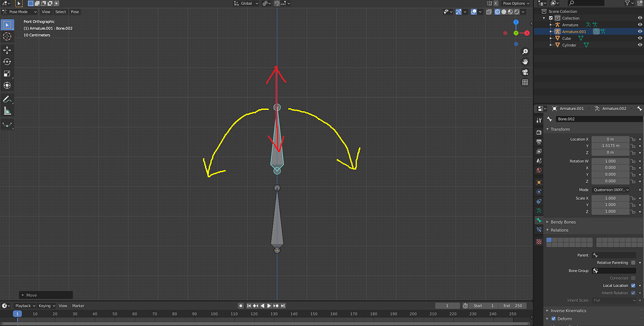
Task: Click the zoom view magnifier icon
Action: 525,52
